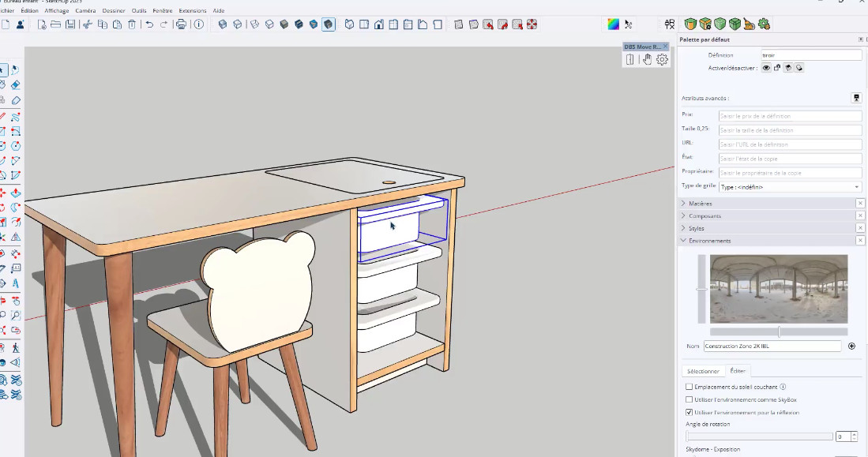Click the house front view icon

click(378, 24)
